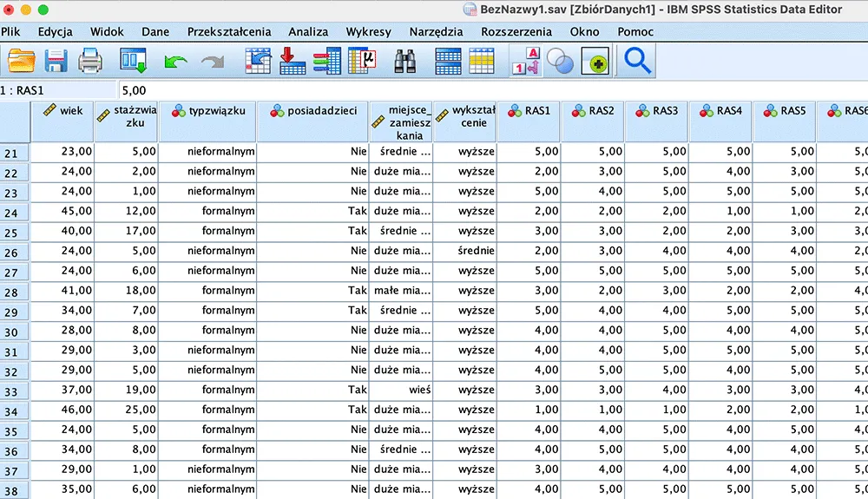Screen dimensions: 868x499
Task: Toggle the Value Labels display button
Action: (527, 61)
